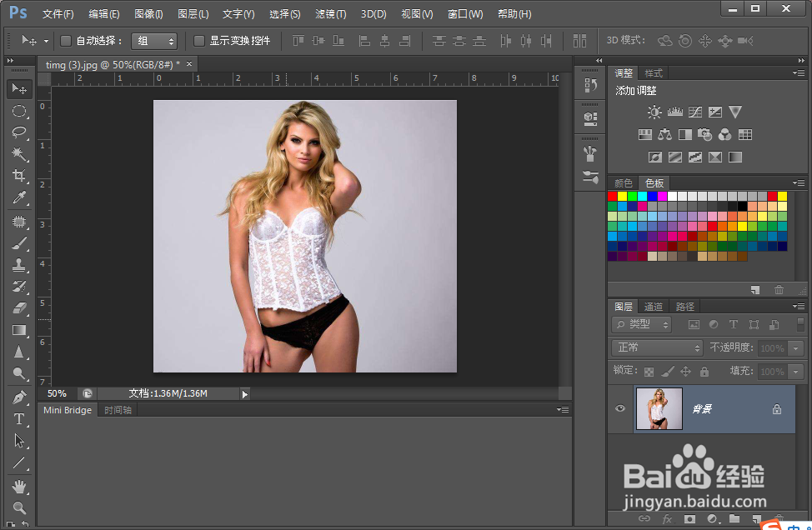This screenshot has height=530, width=812.
Task: Open the Brush Presets panel icon
Action: (x=590, y=177)
